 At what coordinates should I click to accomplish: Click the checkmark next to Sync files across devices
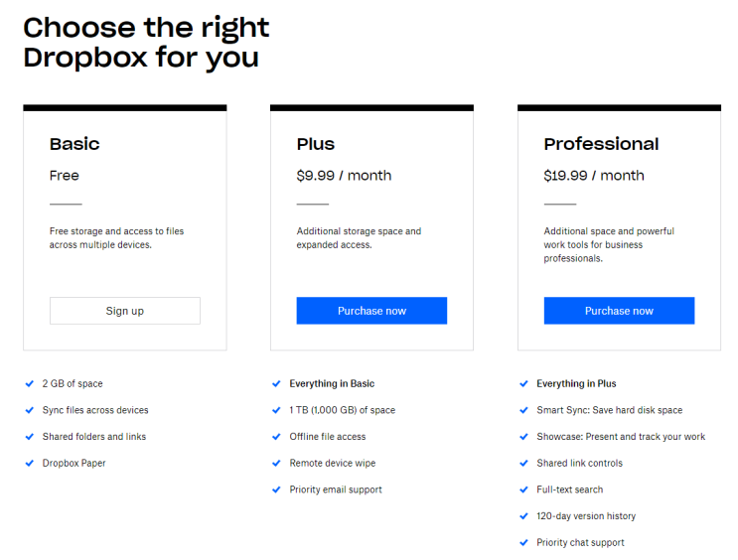pos(30,410)
